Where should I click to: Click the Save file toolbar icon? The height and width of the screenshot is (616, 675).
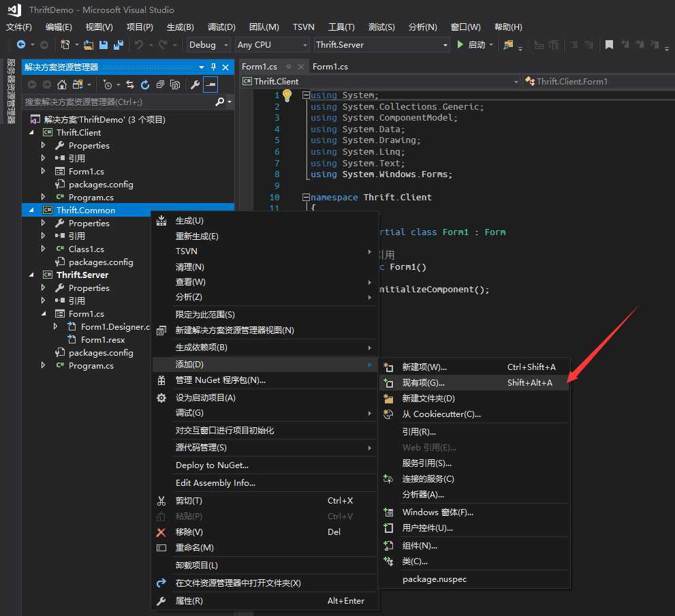[104, 44]
